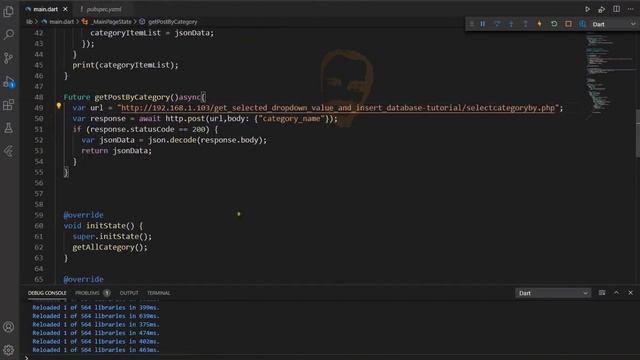Viewport: 640px width, 360px height.
Task: Click the lightbulb quick-fix on line 49
Action: click(x=59, y=106)
